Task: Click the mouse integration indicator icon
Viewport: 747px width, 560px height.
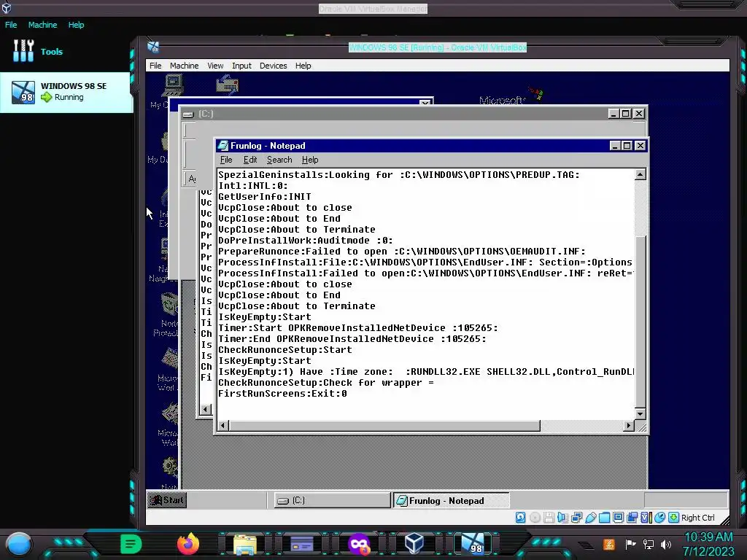Action: [659, 518]
